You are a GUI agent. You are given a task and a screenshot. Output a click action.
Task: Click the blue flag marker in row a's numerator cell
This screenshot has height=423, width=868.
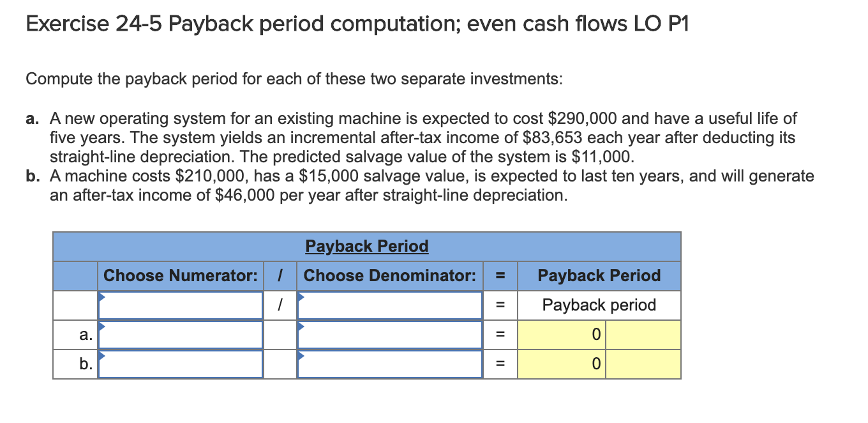click(101, 325)
